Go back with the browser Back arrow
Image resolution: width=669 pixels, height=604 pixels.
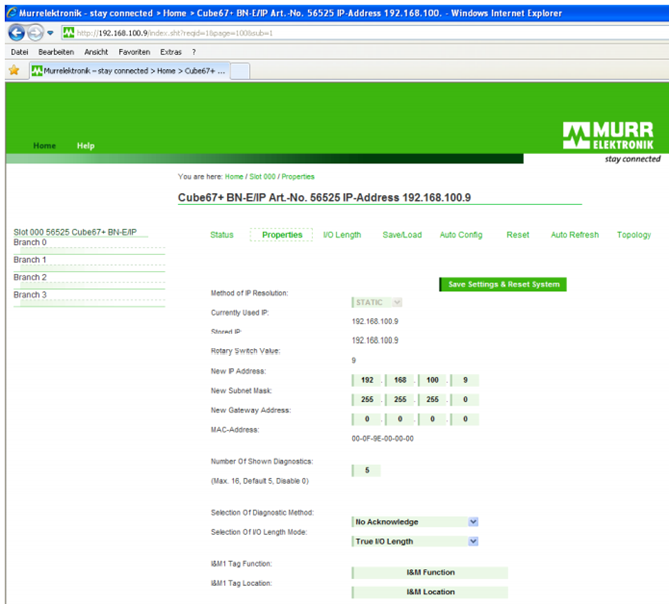(x=17, y=33)
